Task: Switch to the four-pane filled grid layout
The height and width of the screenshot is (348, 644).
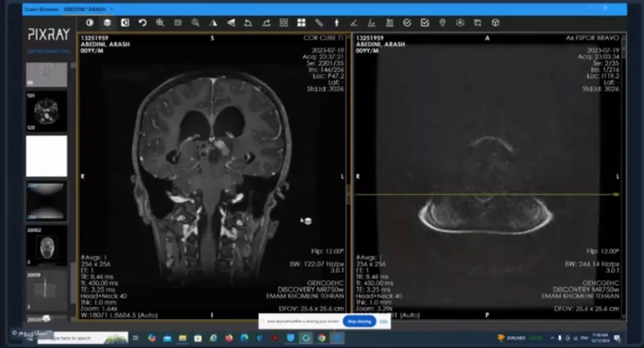Action: [x=301, y=23]
